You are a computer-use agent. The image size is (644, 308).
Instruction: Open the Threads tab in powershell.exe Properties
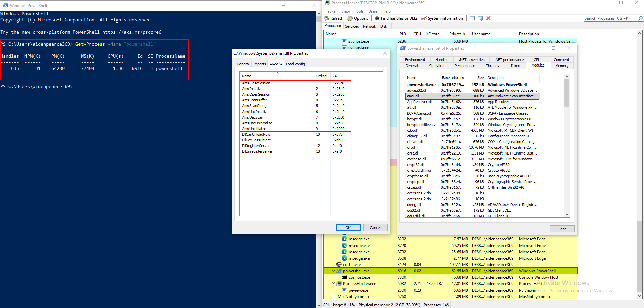tap(492, 66)
